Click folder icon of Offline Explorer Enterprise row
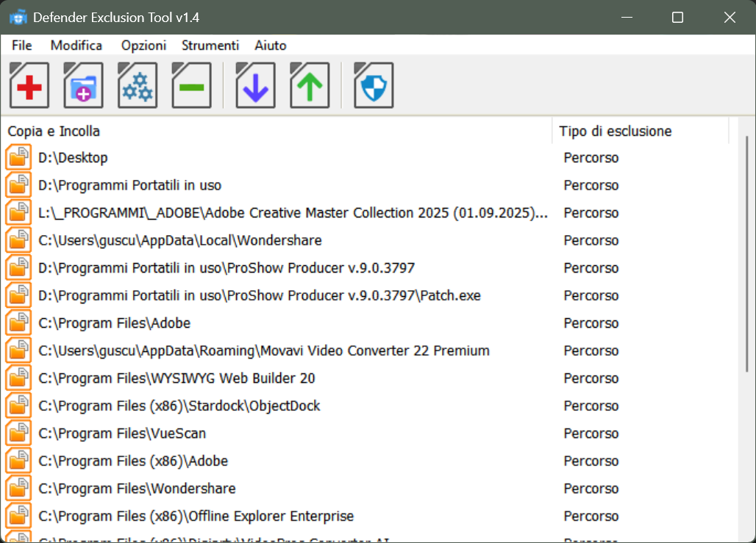 pos(19,516)
